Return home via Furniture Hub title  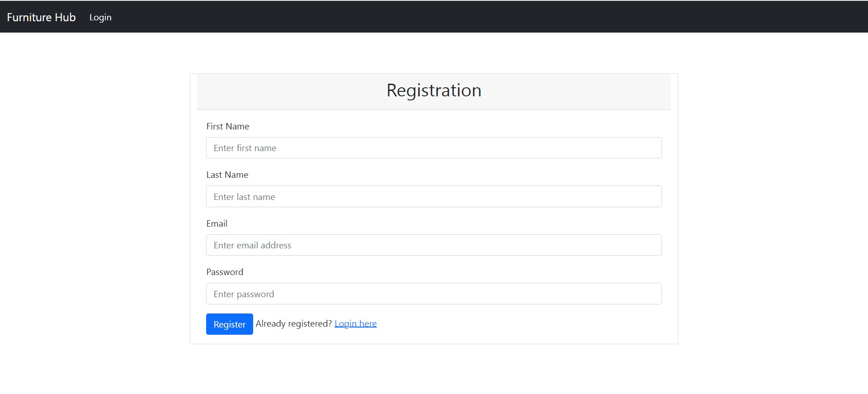(41, 17)
